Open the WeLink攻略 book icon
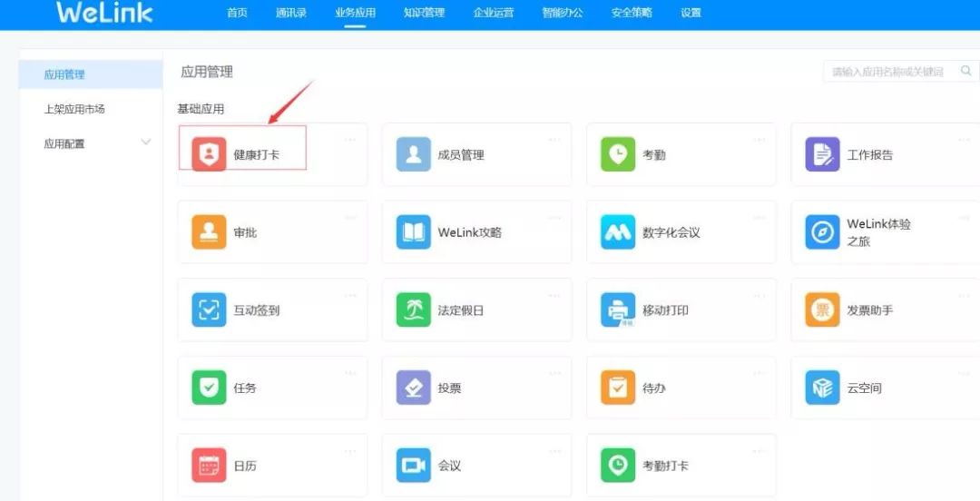This screenshot has width=980, height=501. [413, 232]
